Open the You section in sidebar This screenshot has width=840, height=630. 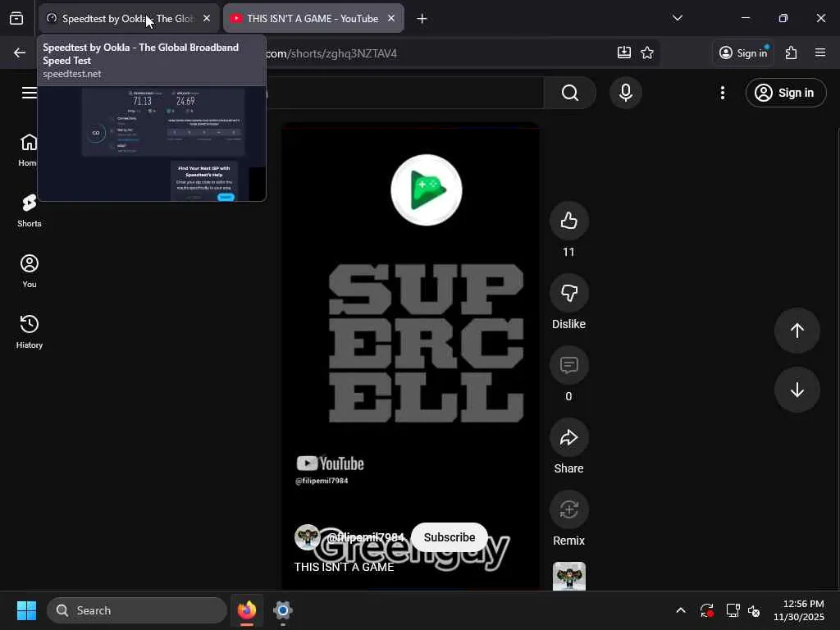coord(29,272)
